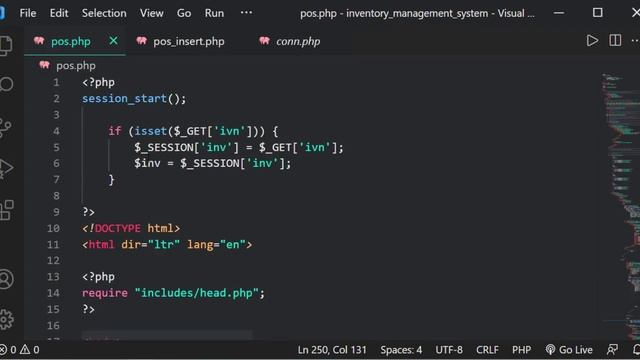Run the PHP file with play icon

click(592, 40)
